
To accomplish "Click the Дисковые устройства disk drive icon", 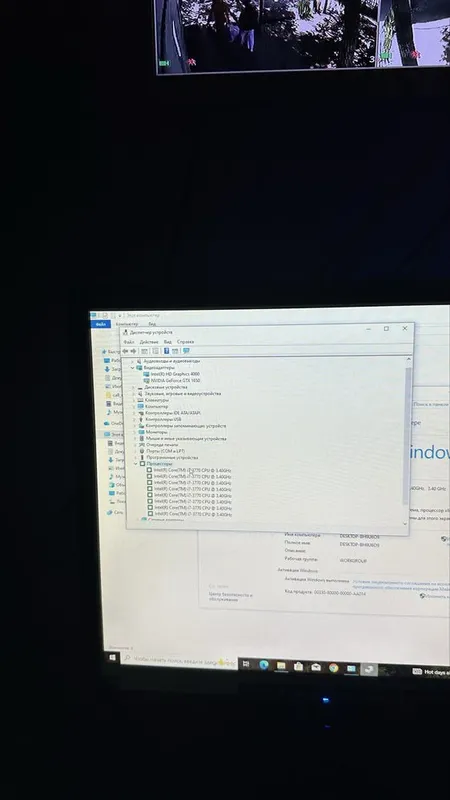I will [140, 387].
